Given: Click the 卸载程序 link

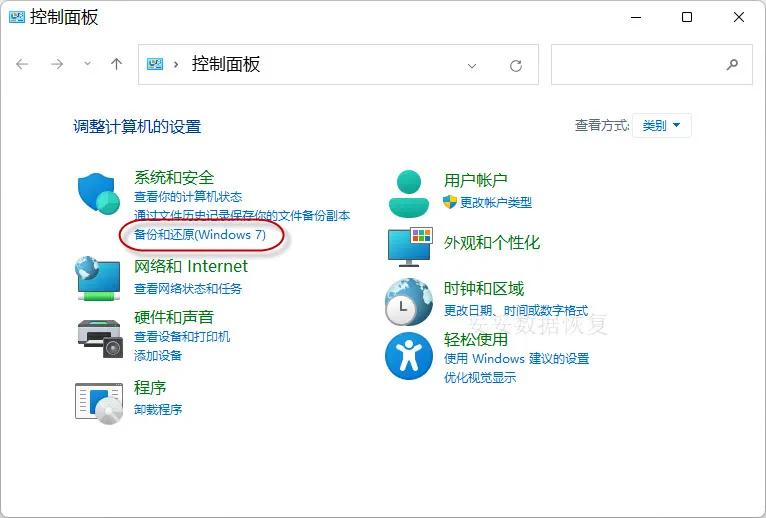Looking at the screenshot, I should [158, 410].
